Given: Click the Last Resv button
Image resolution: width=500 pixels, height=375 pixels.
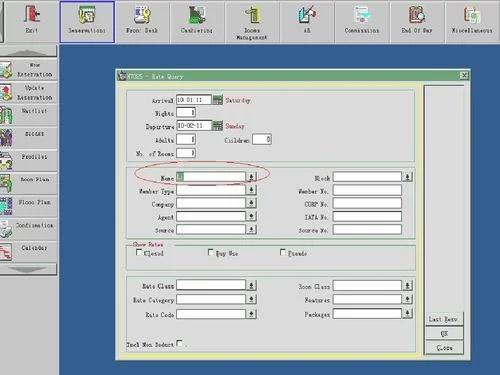Looking at the screenshot, I should coord(444,319).
